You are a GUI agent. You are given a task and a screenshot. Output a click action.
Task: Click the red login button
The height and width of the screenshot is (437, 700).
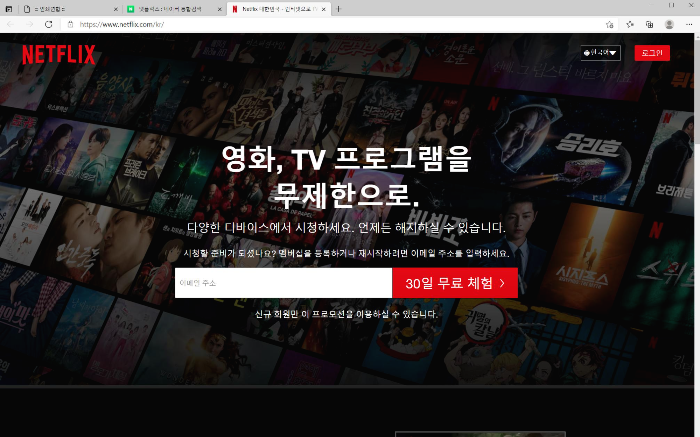coord(652,53)
